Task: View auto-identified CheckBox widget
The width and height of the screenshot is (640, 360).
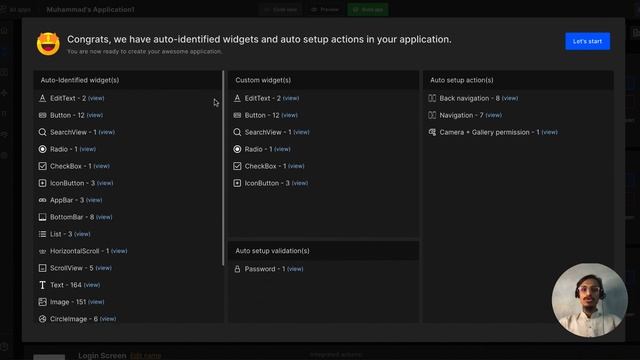Action: (x=102, y=166)
